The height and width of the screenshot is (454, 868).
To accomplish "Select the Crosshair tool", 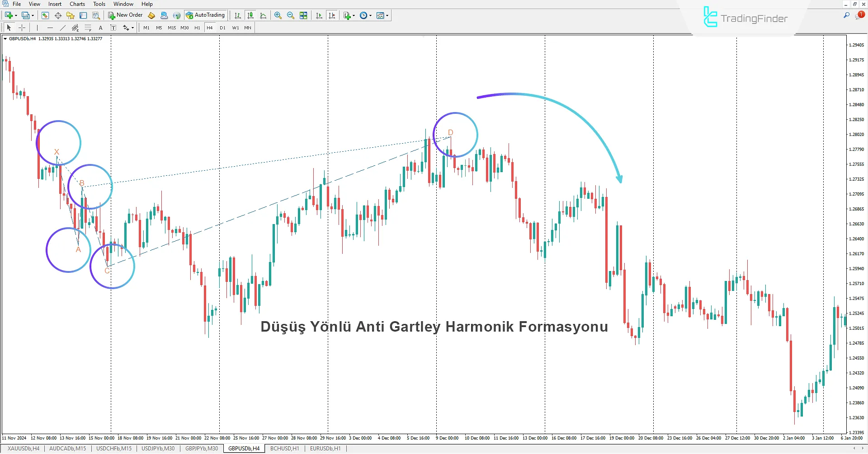I will 22,28.
